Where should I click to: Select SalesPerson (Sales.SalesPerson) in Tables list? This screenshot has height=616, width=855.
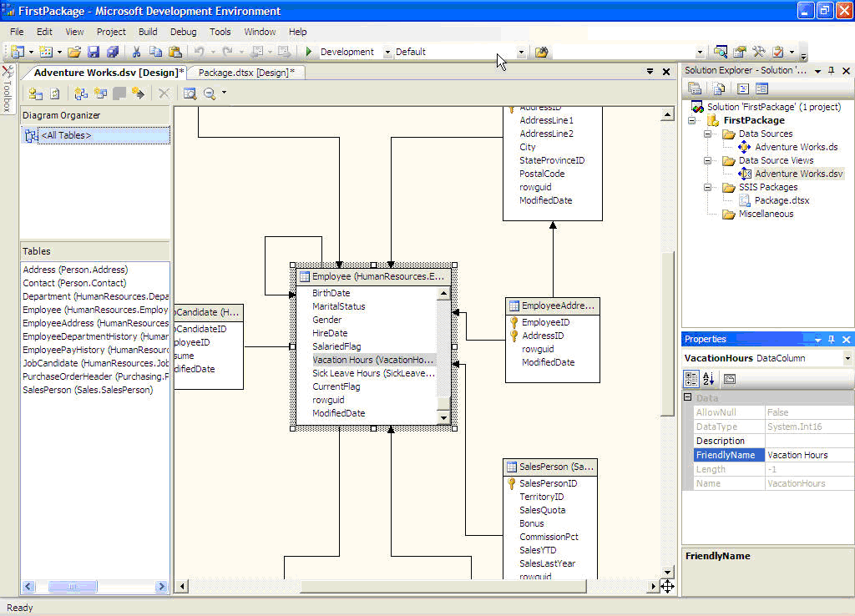(x=87, y=390)
